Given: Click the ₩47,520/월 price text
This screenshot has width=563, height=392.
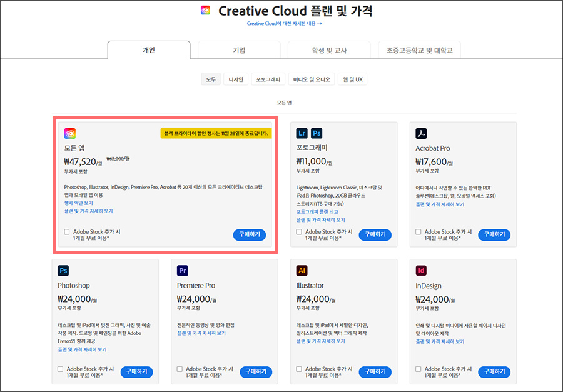Looking at the screenshot, I should [83, 162].
